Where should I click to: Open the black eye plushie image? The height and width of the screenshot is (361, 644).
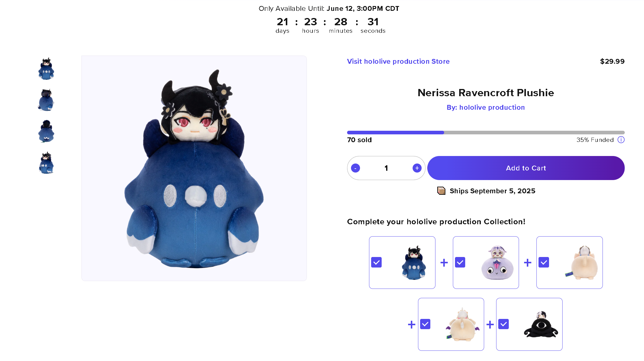point(541,324)
